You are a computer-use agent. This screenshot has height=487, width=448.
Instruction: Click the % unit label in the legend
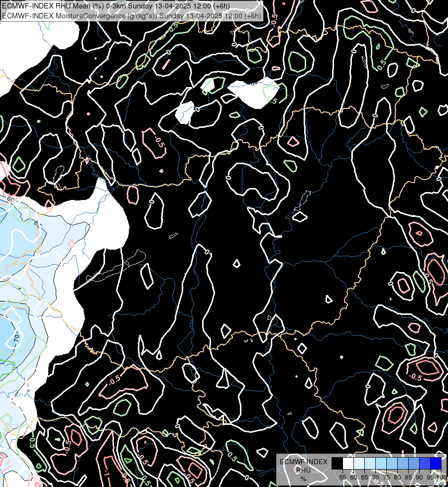coord(304,479)
